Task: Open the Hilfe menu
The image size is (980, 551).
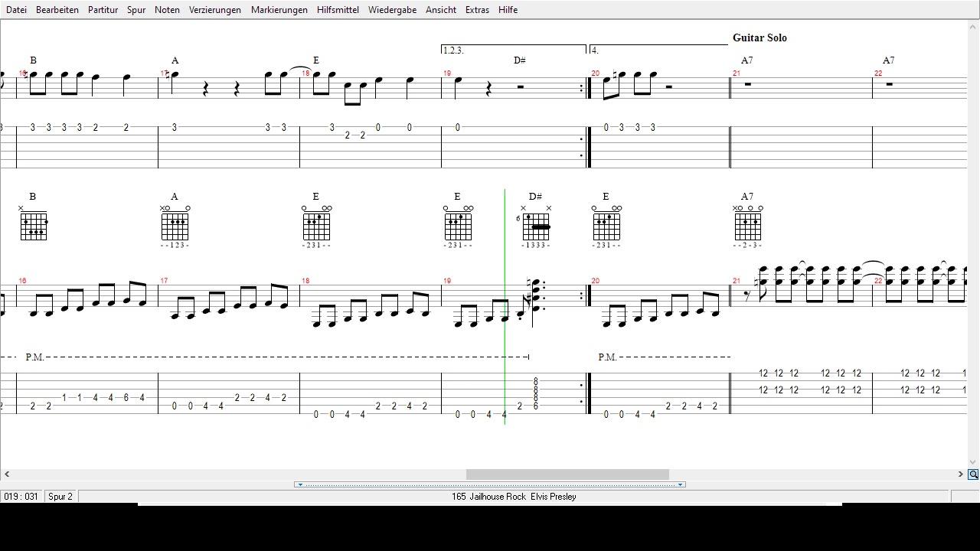Action: [508, 10]
